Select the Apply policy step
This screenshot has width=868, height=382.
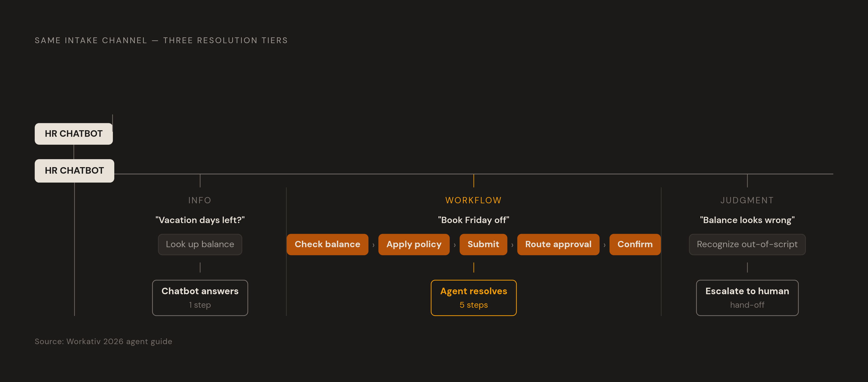[414, 245]
